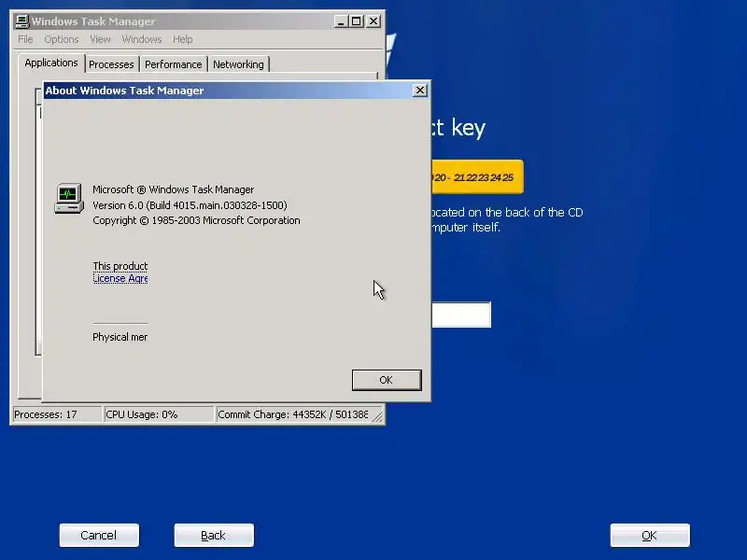The width and height of the screenshot is (747, 560).
Task: Click OK in the About Task Manager dialog
Action: pyautogui.click(x=387, y=380)
